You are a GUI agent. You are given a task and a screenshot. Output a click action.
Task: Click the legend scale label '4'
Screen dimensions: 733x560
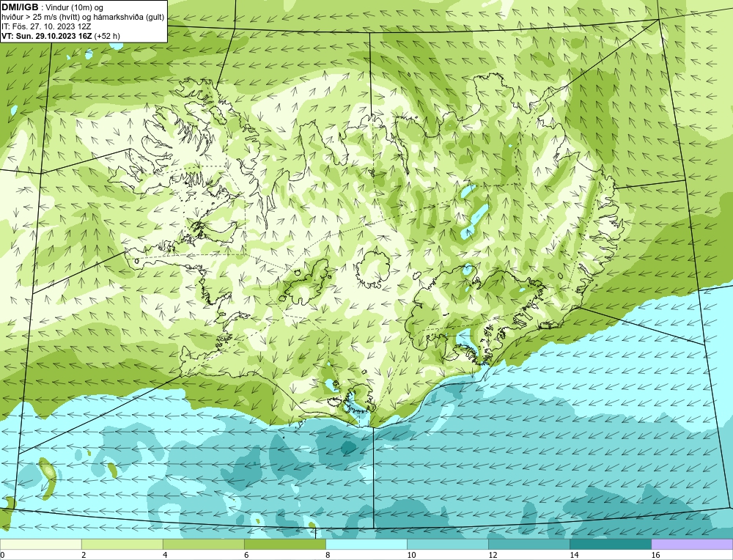[165, 555]
